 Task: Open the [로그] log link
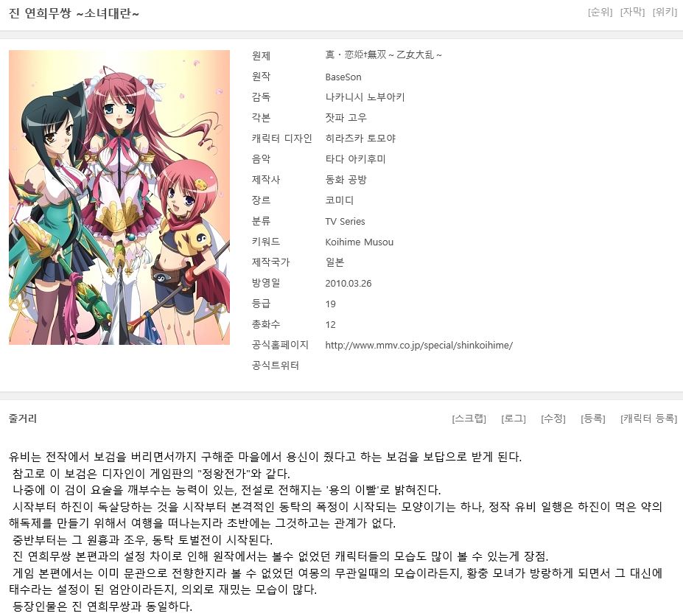514,419
